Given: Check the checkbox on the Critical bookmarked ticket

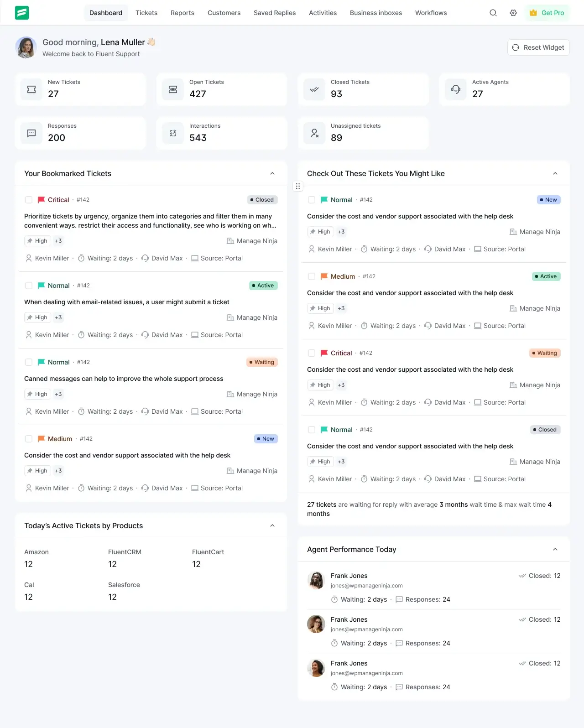Looking at the screenshot, I should tap(28, 199).
